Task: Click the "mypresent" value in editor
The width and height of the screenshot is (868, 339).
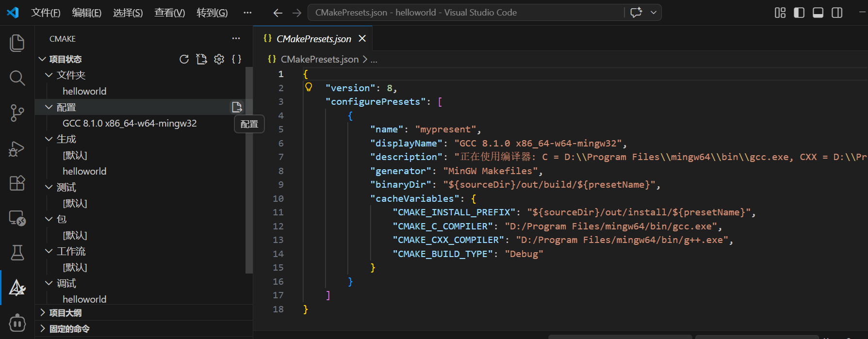Action: (x=445, y=129)
